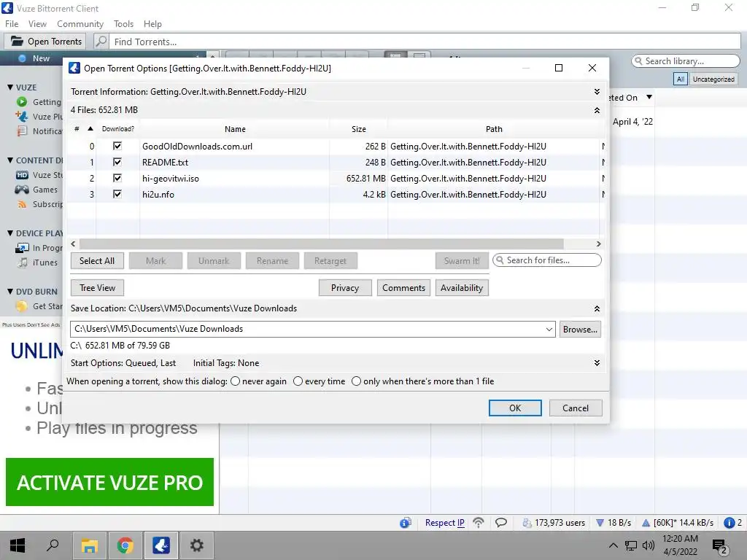Switch to Tree View
The width and height of the screenshot is (747, 560).
(x=97, y=288)
